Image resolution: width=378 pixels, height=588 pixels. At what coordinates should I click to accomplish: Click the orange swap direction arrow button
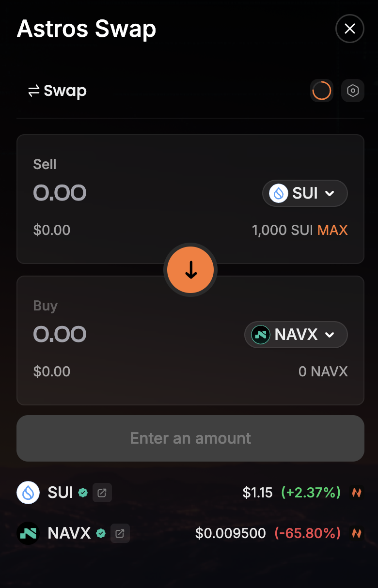coord(190,270)
